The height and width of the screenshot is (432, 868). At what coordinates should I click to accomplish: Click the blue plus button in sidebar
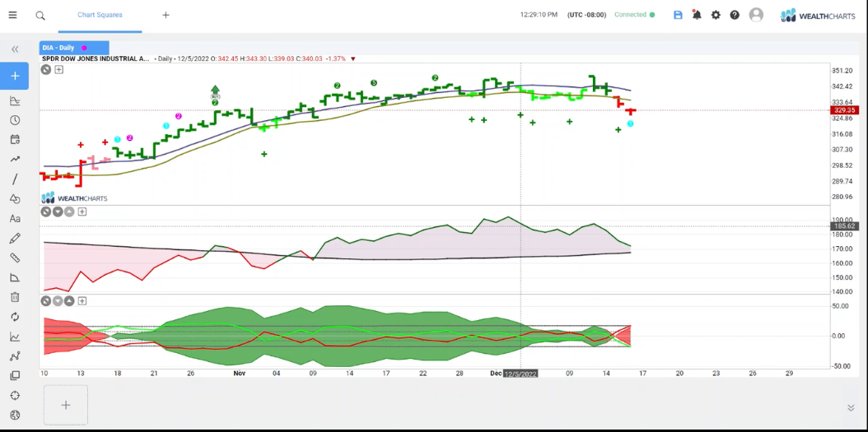[x=15, y=76]
